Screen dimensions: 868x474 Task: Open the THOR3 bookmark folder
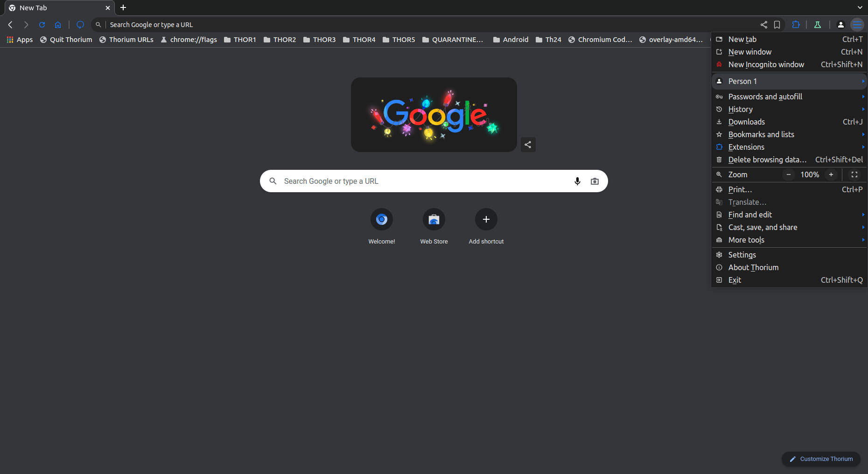tap(320, 40)
